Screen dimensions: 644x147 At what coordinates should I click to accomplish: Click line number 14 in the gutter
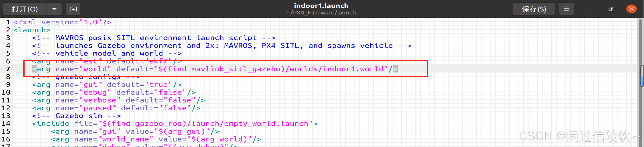point(6,123)
